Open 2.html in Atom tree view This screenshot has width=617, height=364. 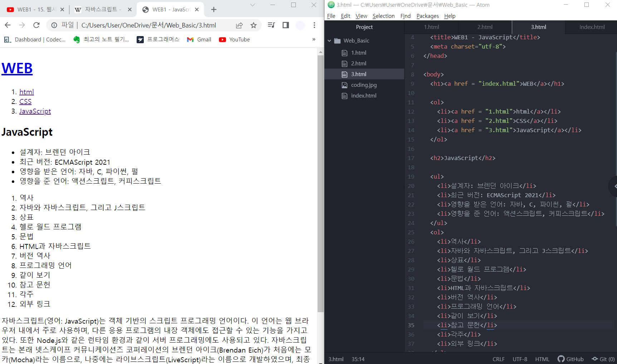[364, 63]
